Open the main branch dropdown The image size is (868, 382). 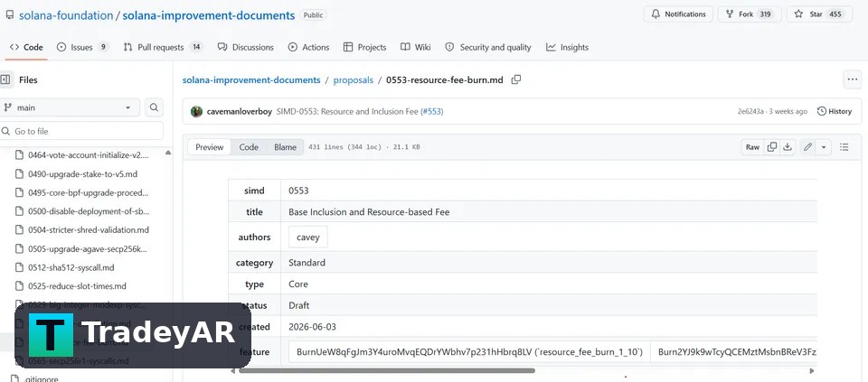[x=70, y=107]
